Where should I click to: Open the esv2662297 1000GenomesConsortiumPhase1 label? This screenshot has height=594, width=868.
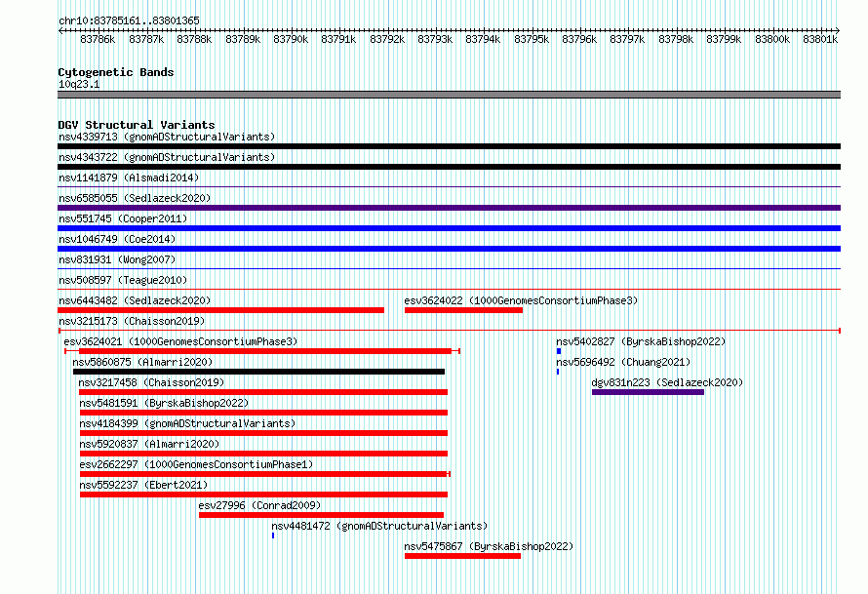coord(196,464)
